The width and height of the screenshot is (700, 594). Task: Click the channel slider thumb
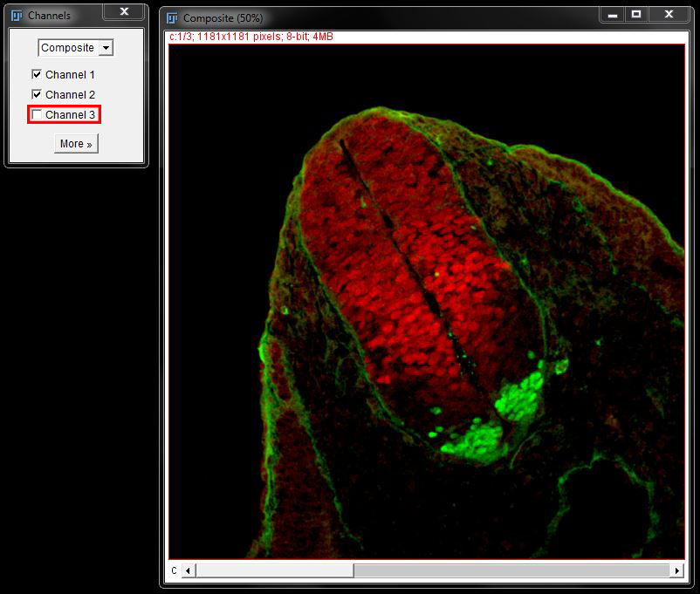pos(274,570)
